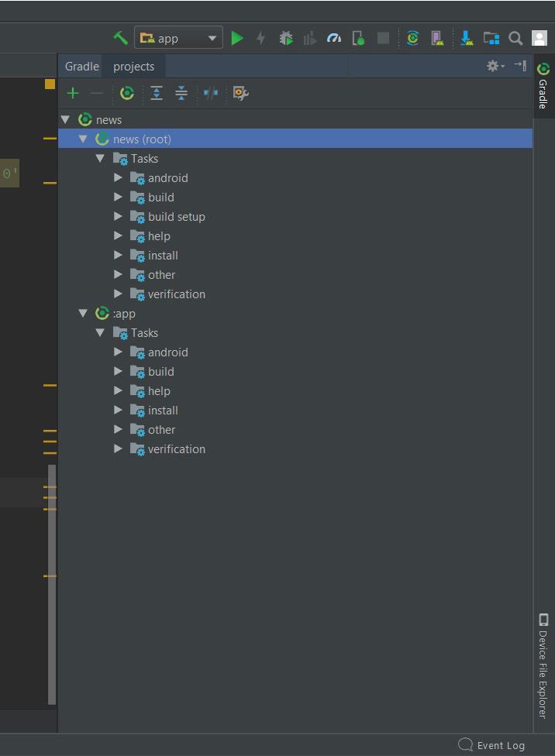The height and width of the screenshot is (756, 555).
Task: Click the Gradle vertical tool window tab
Action: (x=543, y=86)
